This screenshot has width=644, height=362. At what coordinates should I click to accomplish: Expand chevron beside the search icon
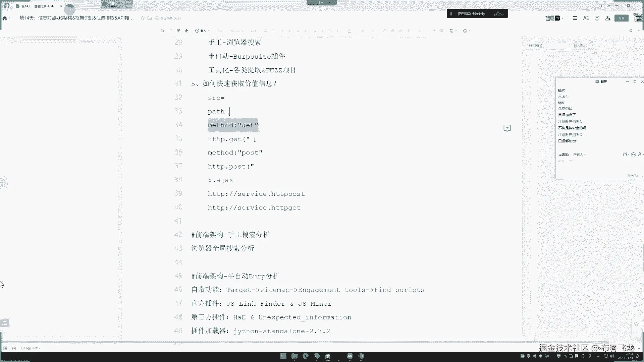coord(639,31)
